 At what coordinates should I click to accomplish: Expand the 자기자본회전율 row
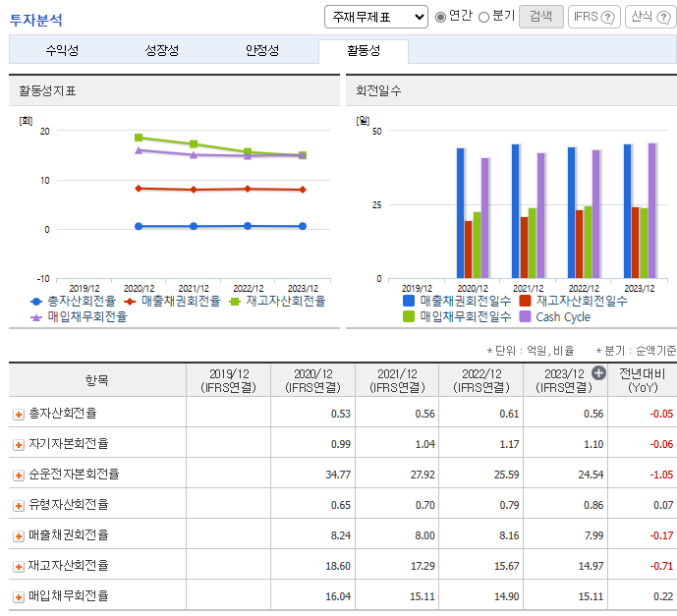pos(18,445)
